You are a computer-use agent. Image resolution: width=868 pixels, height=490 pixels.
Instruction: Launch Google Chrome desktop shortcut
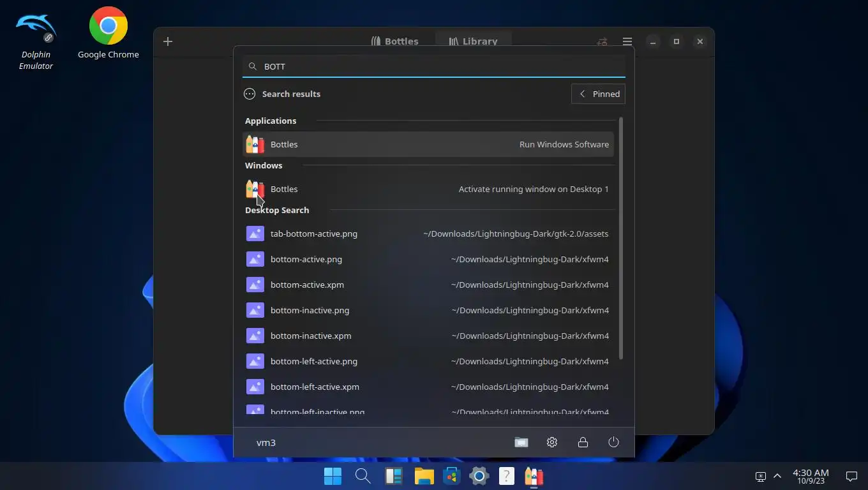click(x=108, y=33)
